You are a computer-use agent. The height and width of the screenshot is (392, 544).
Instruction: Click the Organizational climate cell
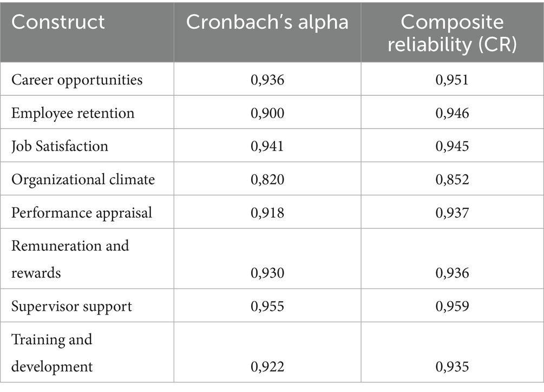pos(83,179)
